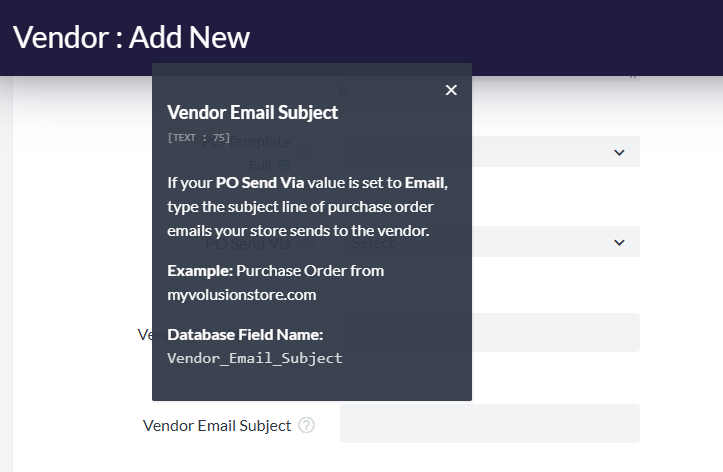723x472 pixels.
Task: Open the PO Send Via dropdown arrow
Action: coord(619,242)
